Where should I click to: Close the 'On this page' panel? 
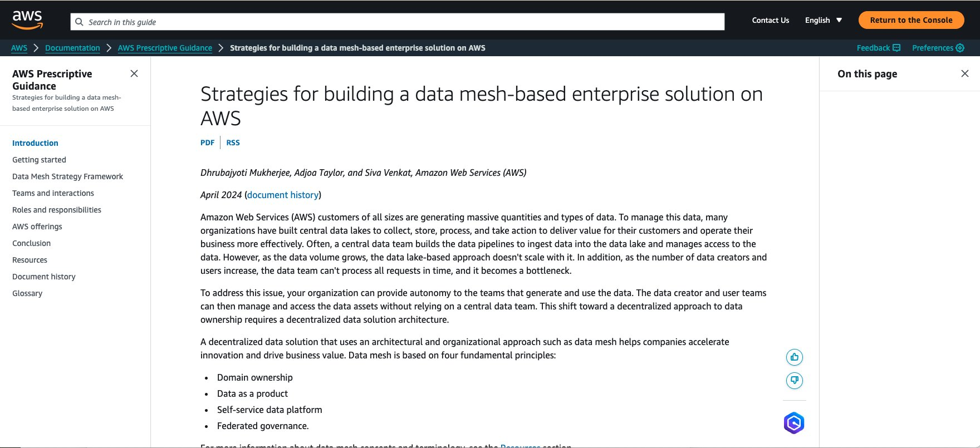(x=964, y=73)
